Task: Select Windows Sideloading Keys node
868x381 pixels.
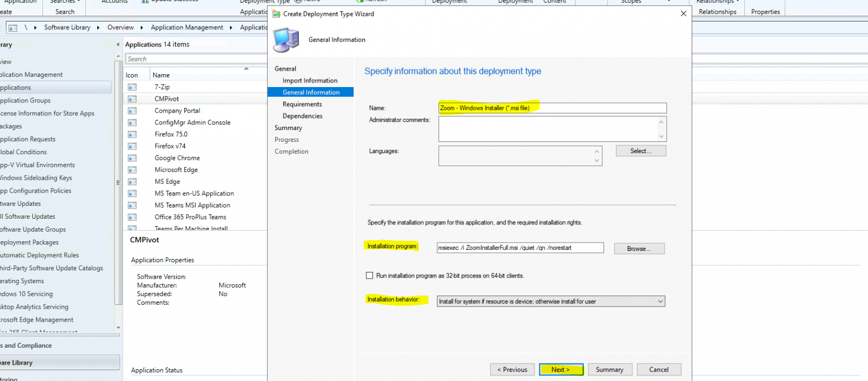Action: tap(36, 178)
